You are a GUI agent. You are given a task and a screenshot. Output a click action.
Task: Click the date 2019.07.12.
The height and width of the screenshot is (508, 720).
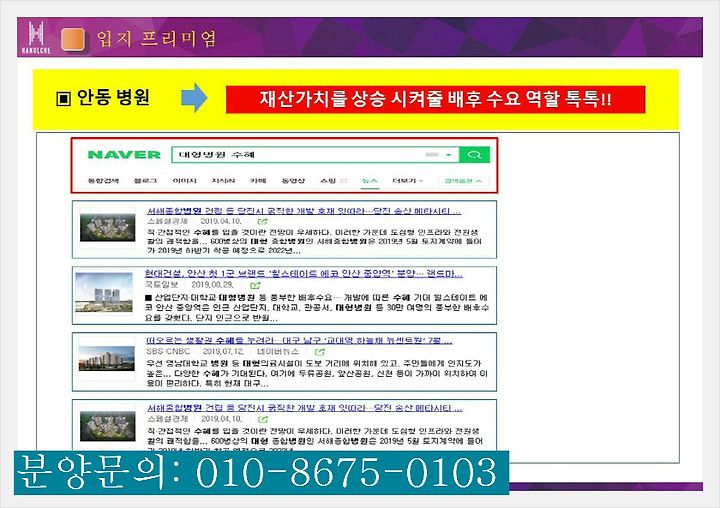coord(224,352)
